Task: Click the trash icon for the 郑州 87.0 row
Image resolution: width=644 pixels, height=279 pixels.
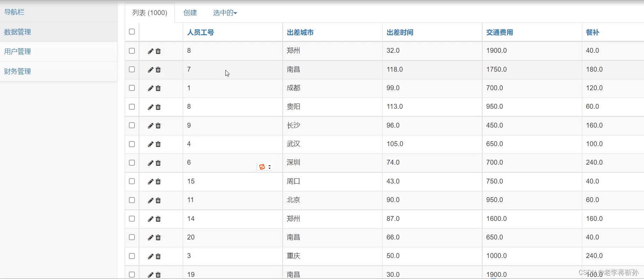Action: pyautogui.click(x=158, y=219)
